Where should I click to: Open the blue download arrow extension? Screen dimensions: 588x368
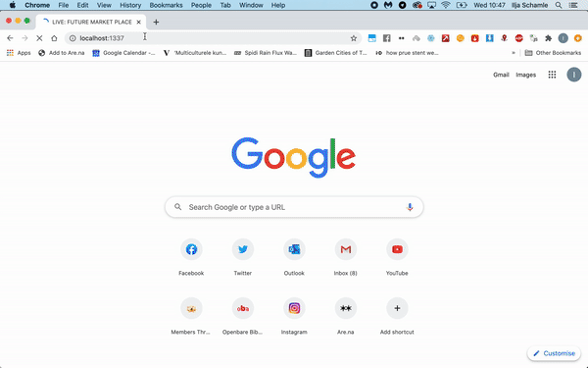(x=489, y=38)
